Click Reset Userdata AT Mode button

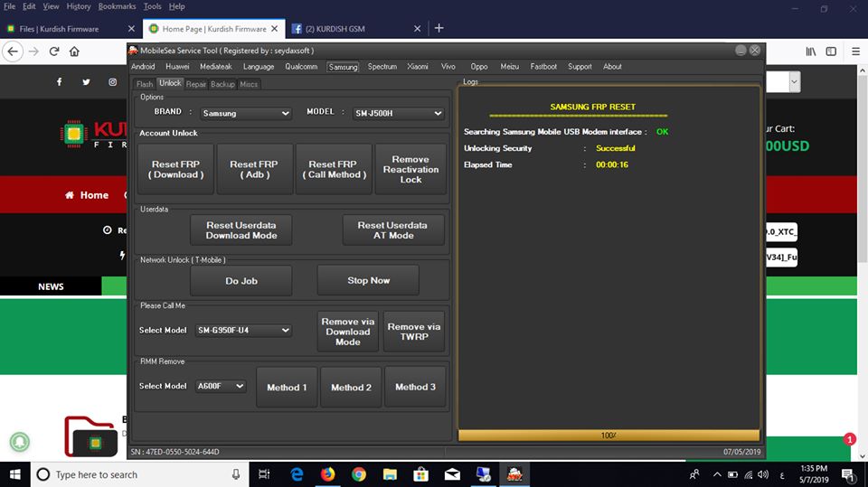[393, 230]
